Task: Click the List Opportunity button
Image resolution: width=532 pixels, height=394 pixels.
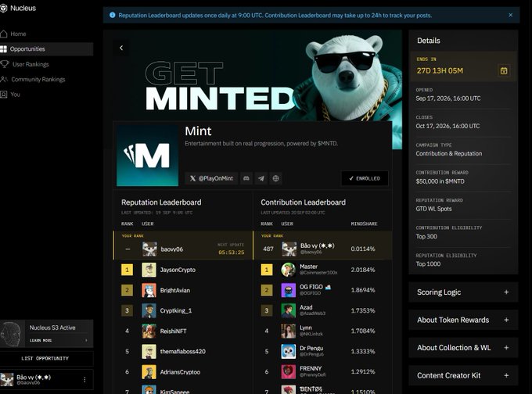Action: coord(46,358)
